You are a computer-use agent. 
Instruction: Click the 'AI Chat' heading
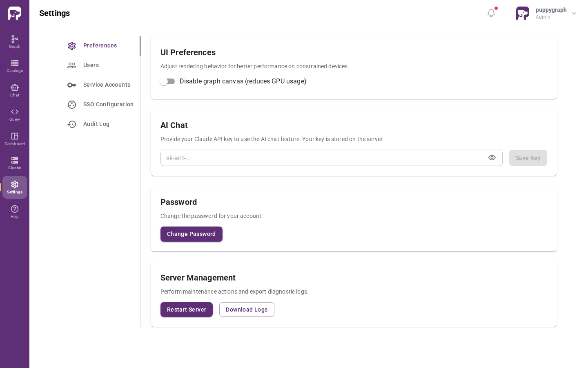pos(174,125)
